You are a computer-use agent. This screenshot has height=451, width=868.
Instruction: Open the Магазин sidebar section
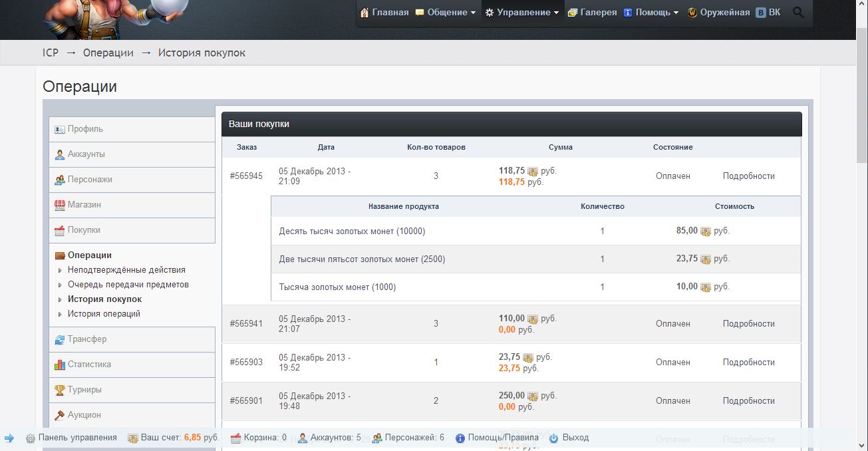[x=132, y=205]
